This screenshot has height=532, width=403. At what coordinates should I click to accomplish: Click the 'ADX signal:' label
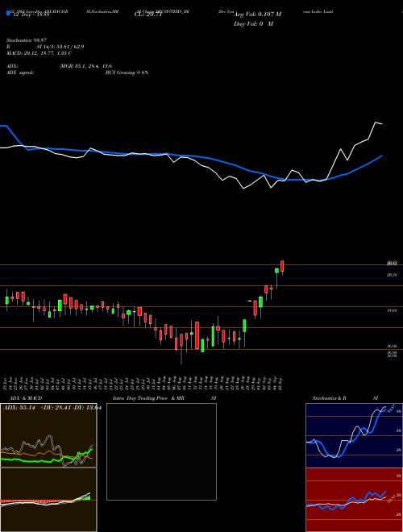(x=20, y=73)
